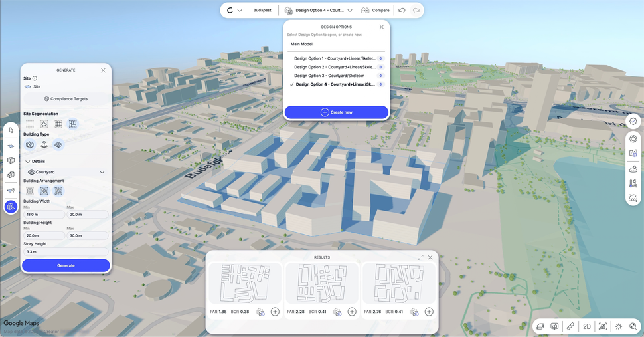Toggle first Building Arrangement option
This screenshot has height=337, width=644.
point(30,191)
